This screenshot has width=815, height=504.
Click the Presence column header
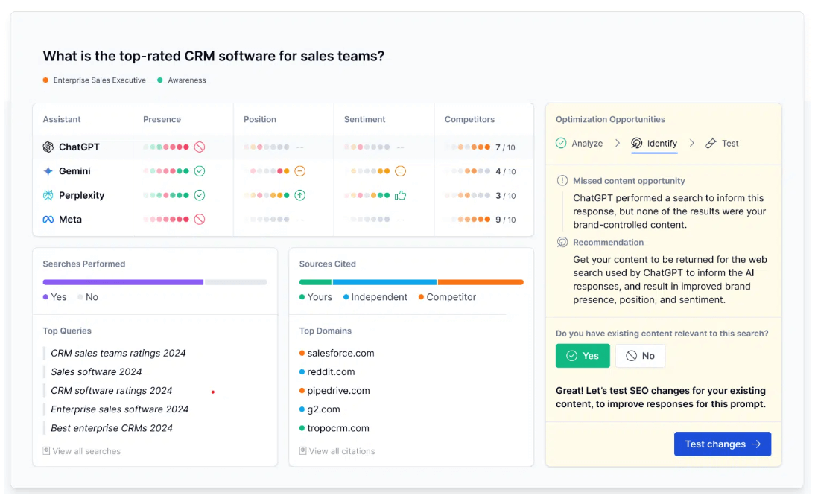162,120
